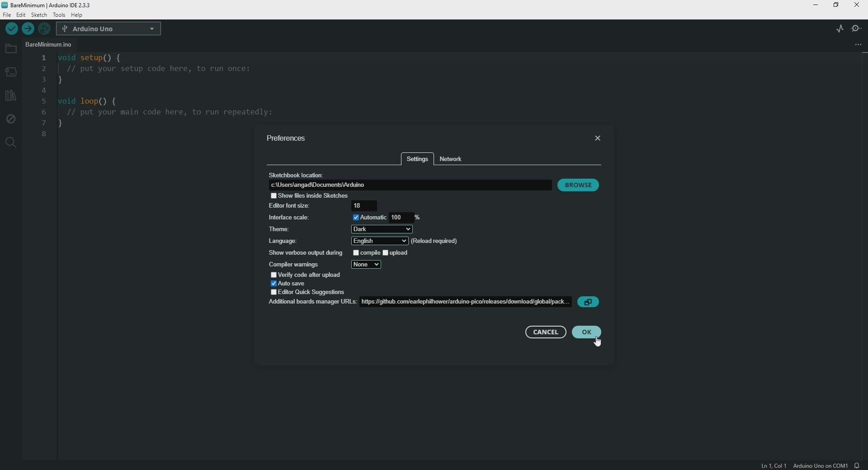Enable verbose output during compile
Screen dimensions: 868x470
(356, 253)
